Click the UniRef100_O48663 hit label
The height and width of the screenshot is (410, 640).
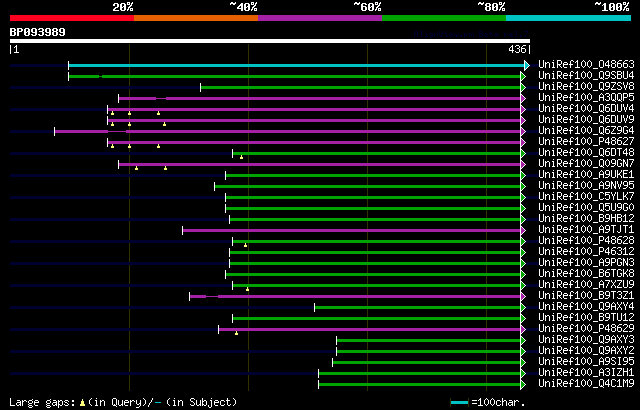point(586,64)
